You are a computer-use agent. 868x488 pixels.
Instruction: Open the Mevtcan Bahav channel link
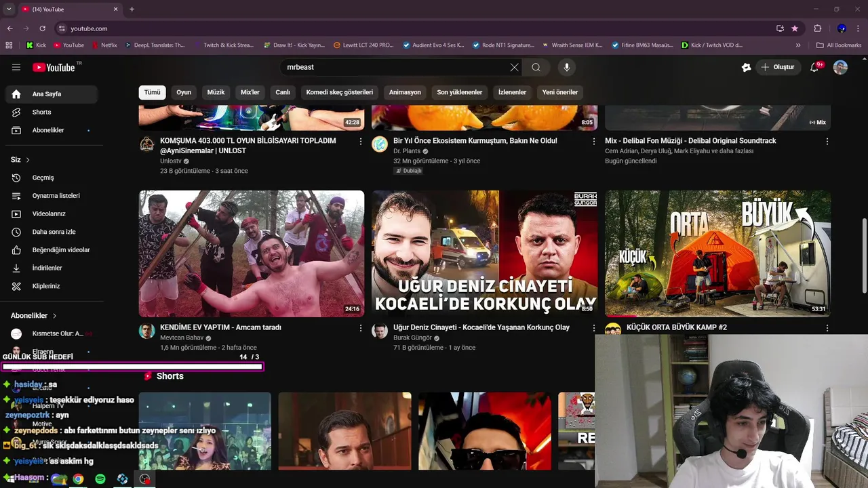coord(182,338)
